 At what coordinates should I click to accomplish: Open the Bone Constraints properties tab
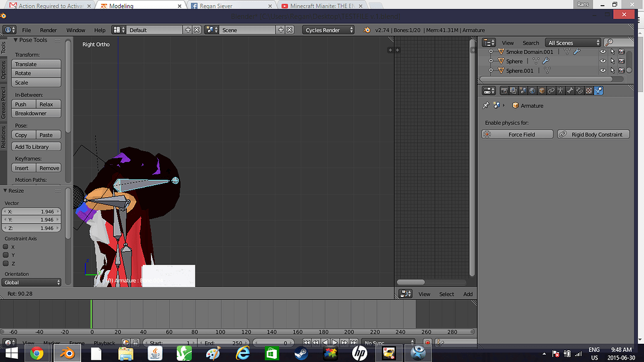coord(579,91)
